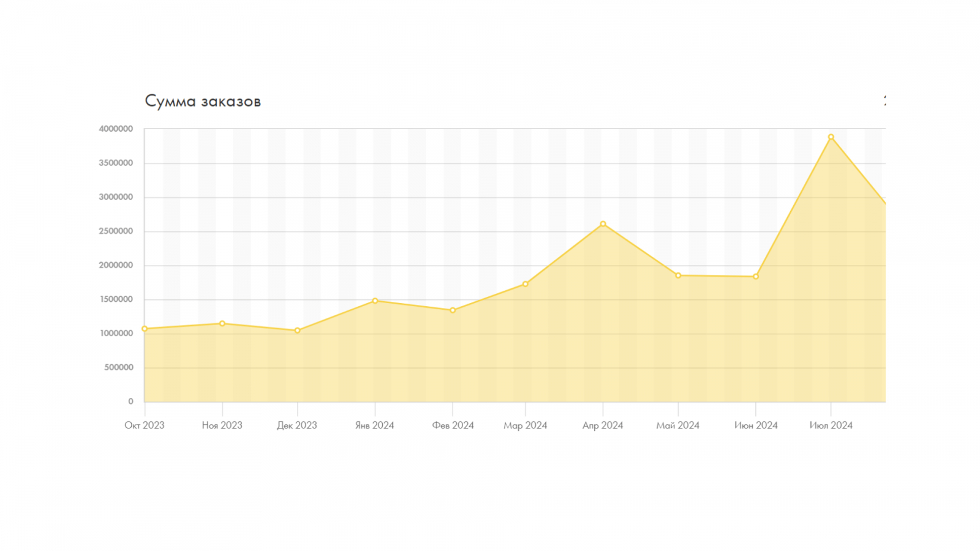Select the data point for Ноя 2023
The height and width of the screenshot is (551, 980).
pos(222,323)
